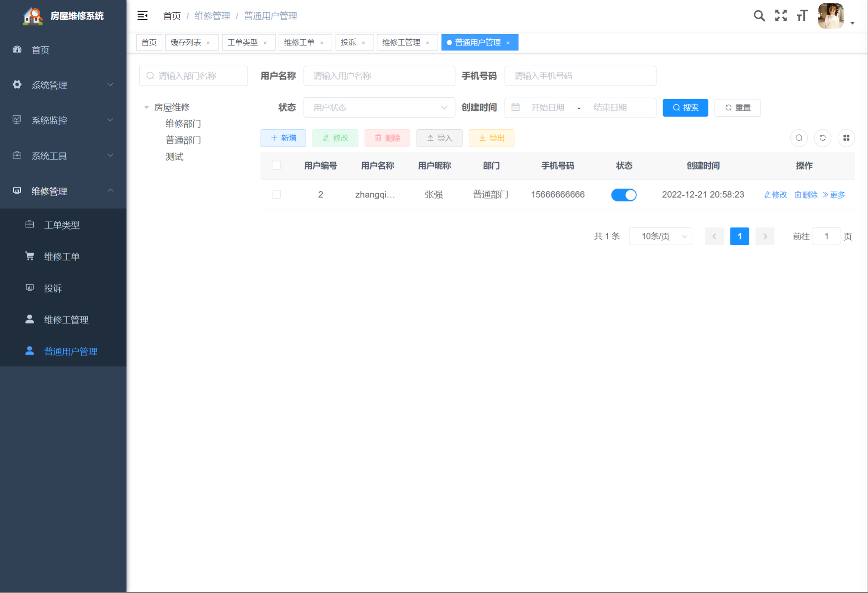Click the 请输入手机号码 input field
The height and width of the screenshot is (593, 868).
[580, 76]
